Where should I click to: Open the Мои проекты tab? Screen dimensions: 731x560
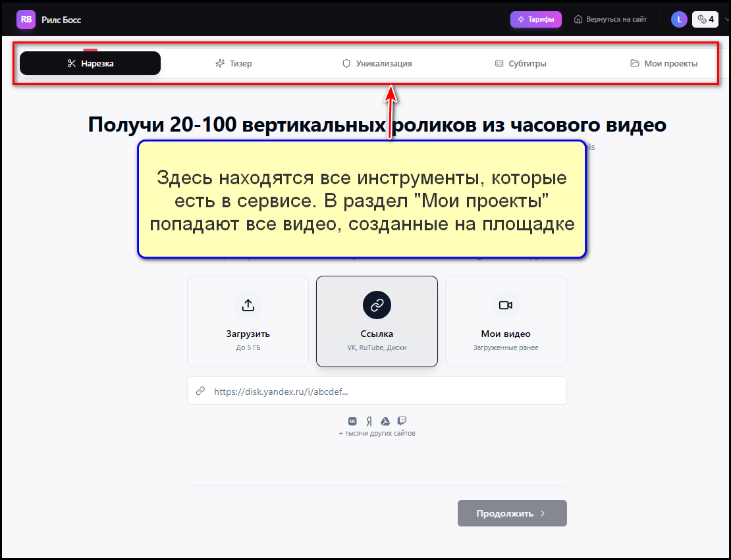tap(664, 64)
